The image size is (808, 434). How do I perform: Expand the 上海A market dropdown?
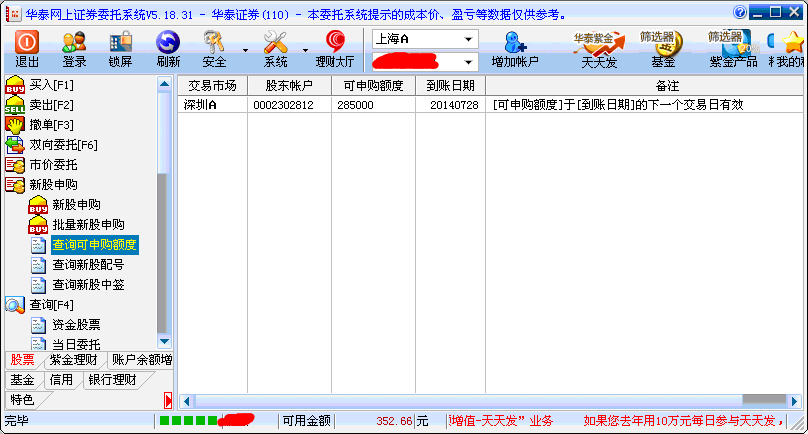(469, 39)
